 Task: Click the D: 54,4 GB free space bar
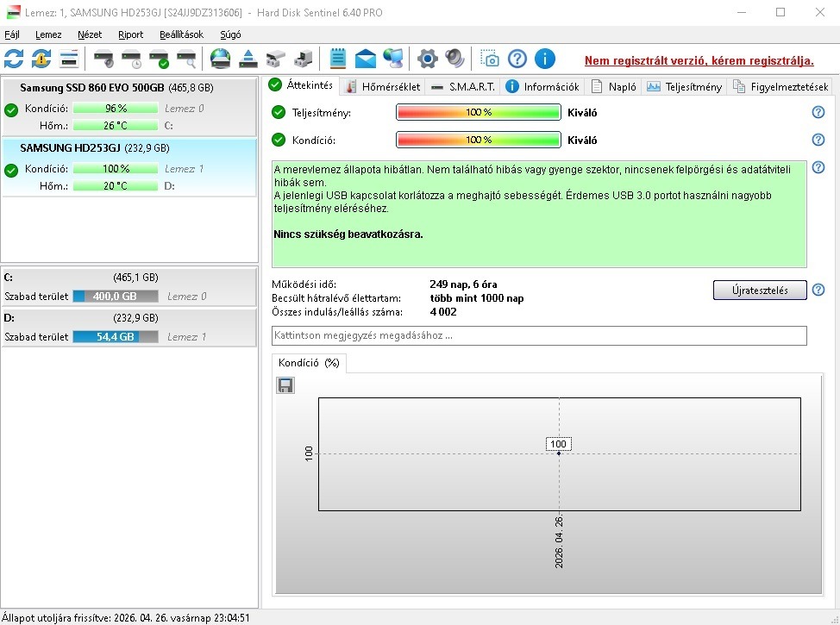[116, 337]
